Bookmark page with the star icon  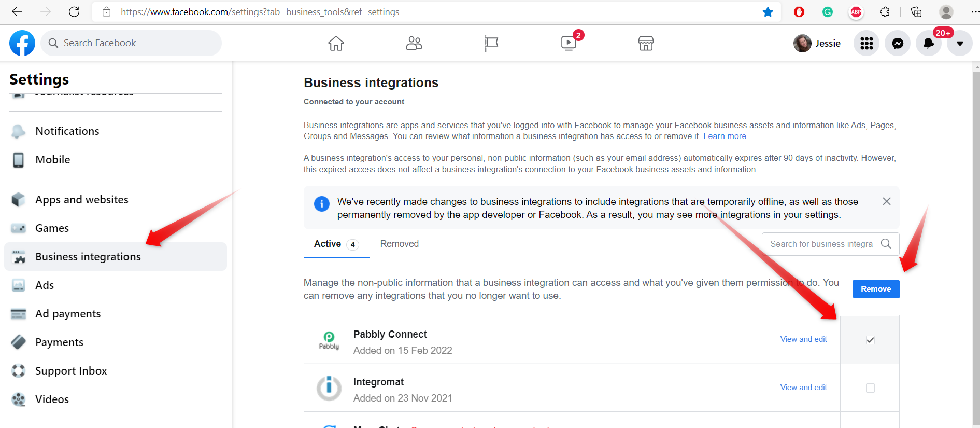tap(768, 12)
